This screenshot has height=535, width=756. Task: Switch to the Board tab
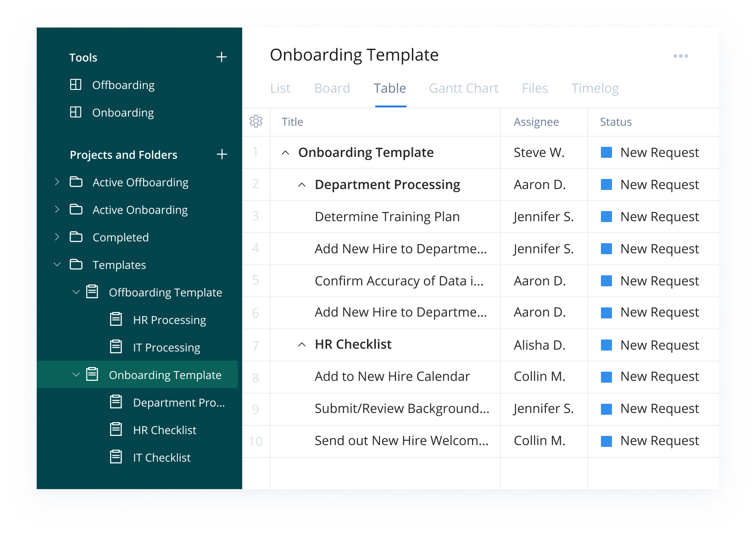coord(332,88)
